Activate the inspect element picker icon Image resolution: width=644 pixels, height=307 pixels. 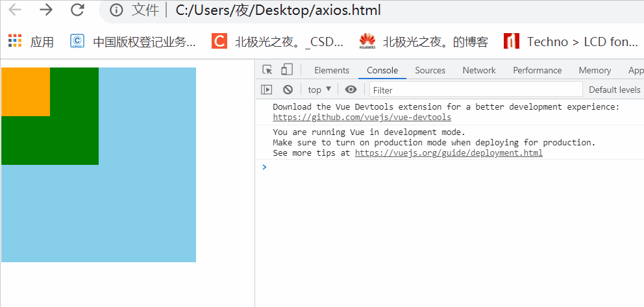tap(267, 70)
